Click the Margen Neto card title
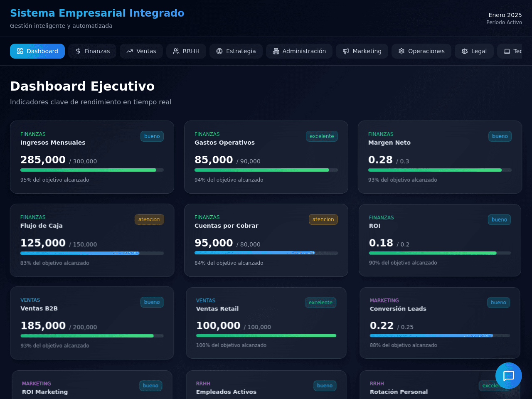The width and height of the screenshot is (532, 399). click(389, 143)
